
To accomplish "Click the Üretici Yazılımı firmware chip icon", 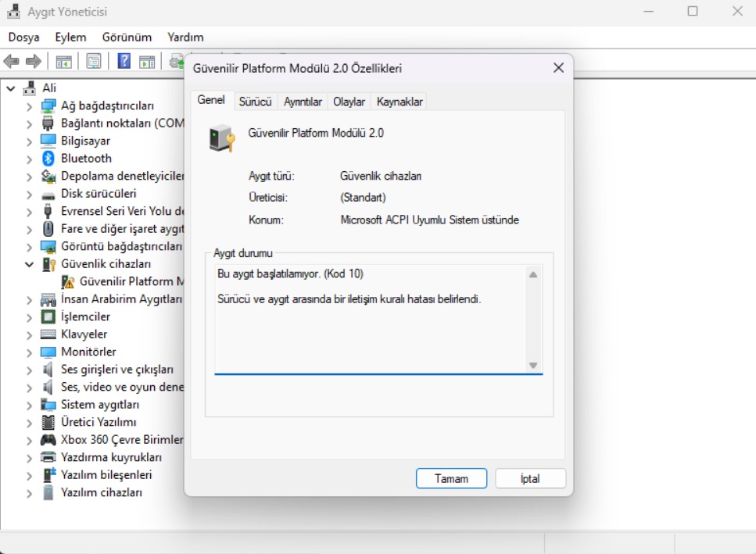I will point(48,422).
